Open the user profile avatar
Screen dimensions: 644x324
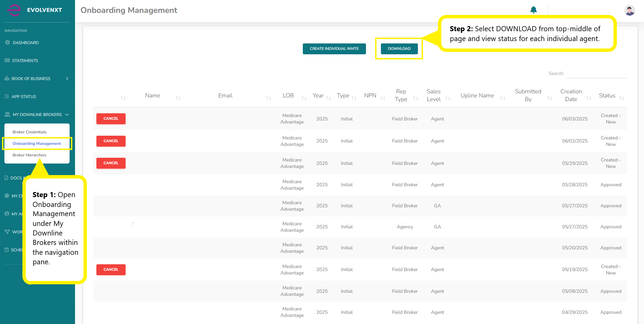629,10
